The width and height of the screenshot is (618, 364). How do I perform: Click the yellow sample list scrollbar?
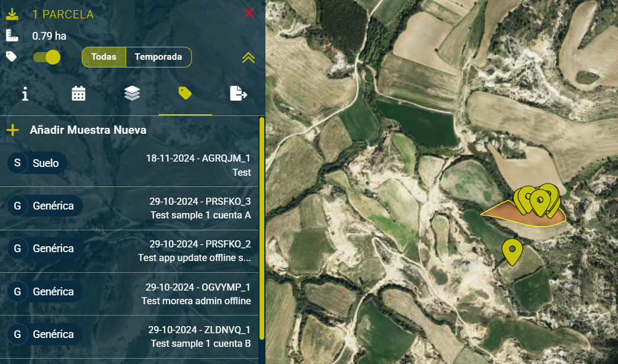point(262,228)
